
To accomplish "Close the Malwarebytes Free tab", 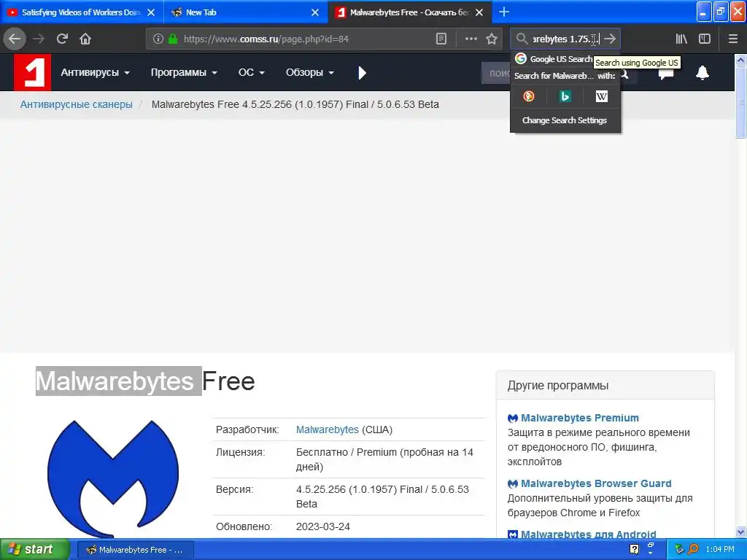I will 479,12.
